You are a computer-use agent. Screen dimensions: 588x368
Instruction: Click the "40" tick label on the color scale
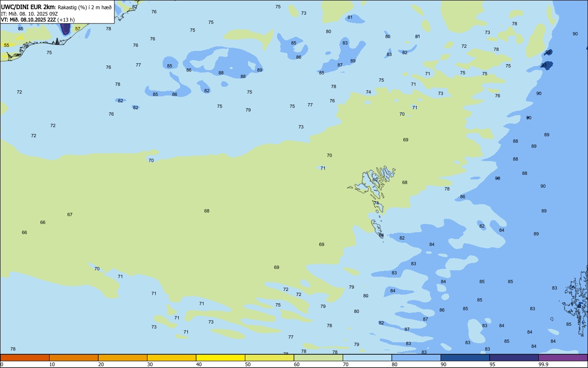(x=199, y=364)
